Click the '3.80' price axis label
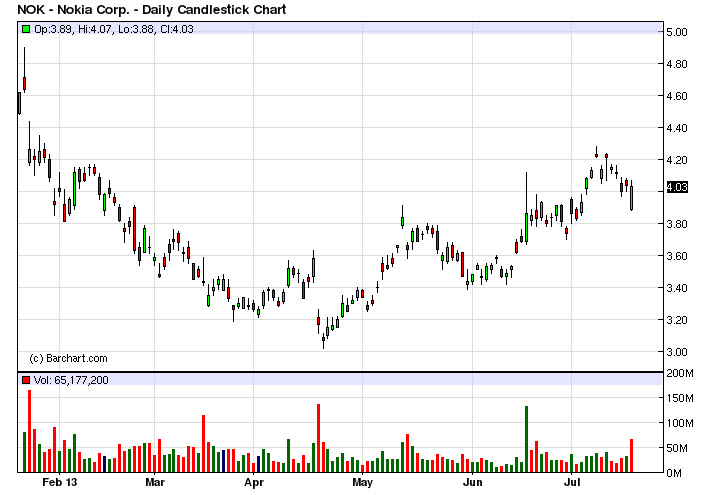This screenshot has width=717, height=495. click(x=677, y=224)
